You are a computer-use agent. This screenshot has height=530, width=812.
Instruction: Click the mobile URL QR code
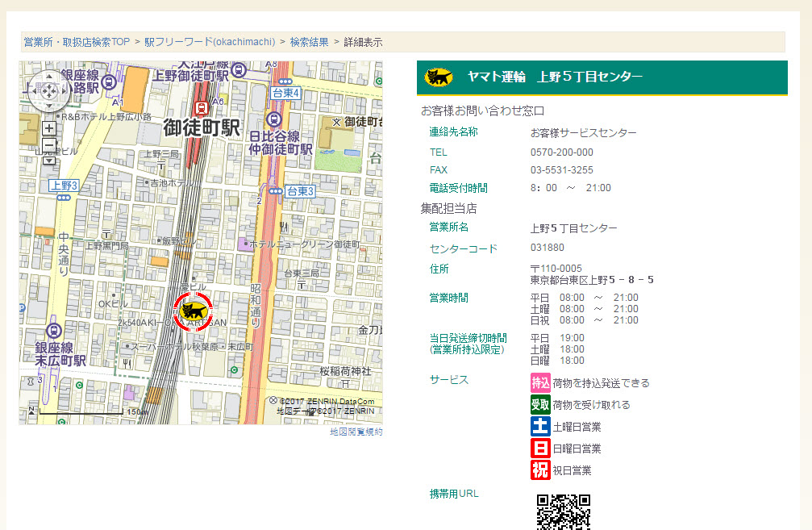[564, 512]
